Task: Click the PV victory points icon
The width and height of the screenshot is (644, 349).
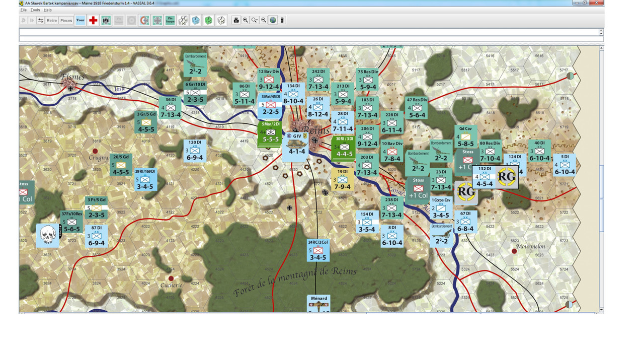Action: (106, 20)
